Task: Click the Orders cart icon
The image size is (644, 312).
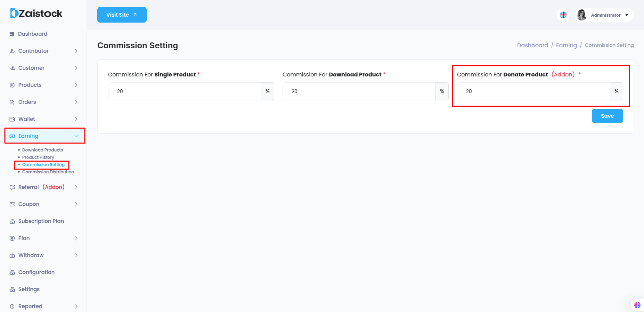Action: coord(12,102)
